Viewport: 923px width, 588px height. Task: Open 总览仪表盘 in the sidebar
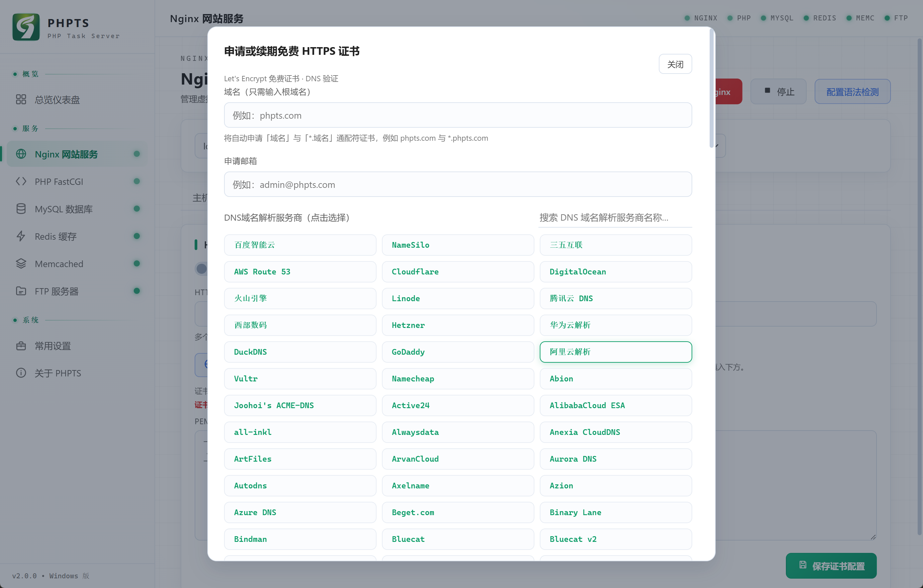tap(77, 100)
